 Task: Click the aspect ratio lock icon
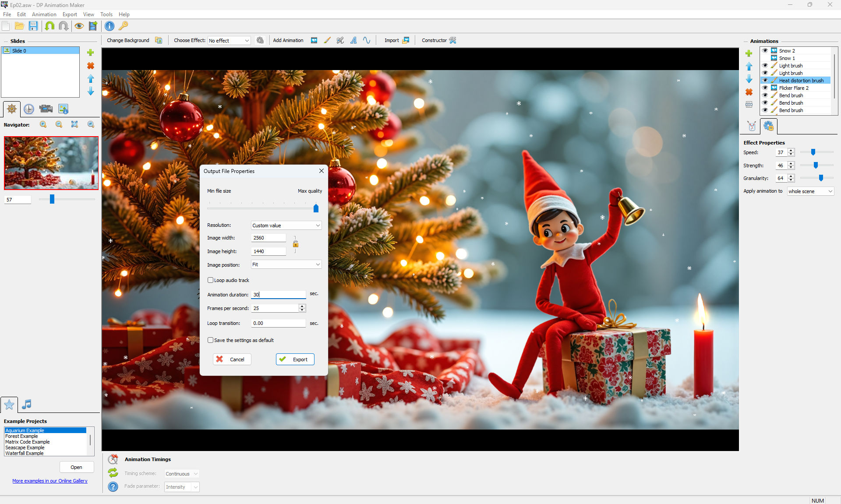(296, 244)
